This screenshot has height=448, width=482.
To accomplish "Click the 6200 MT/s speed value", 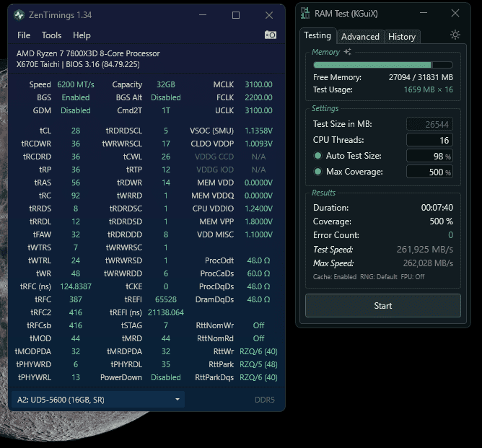I will [76, 84].
